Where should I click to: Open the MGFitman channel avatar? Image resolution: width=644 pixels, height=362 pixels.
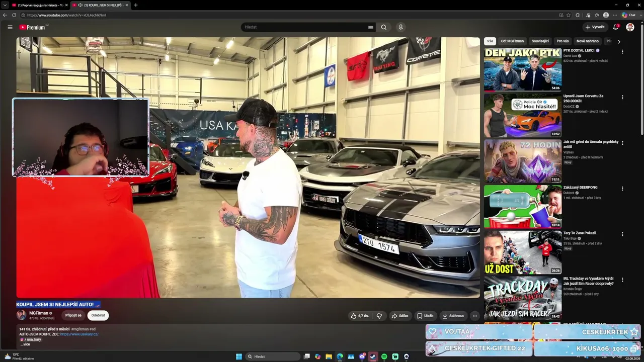(21, 315)
